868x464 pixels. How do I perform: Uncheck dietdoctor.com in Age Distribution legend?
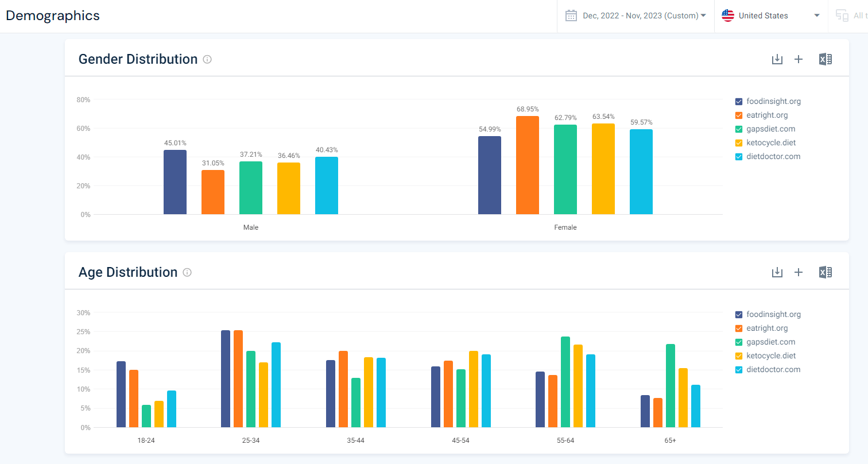pos(739,370)
